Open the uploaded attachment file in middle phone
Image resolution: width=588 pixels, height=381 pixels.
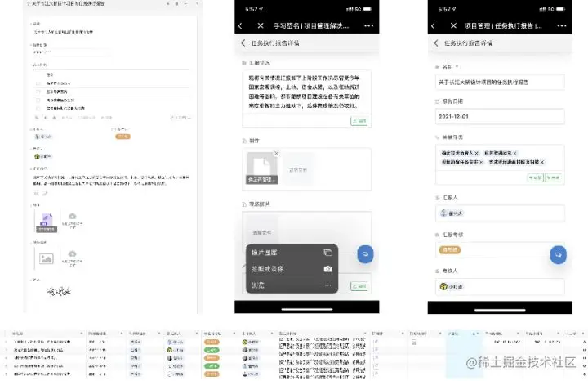coord(262,168)
